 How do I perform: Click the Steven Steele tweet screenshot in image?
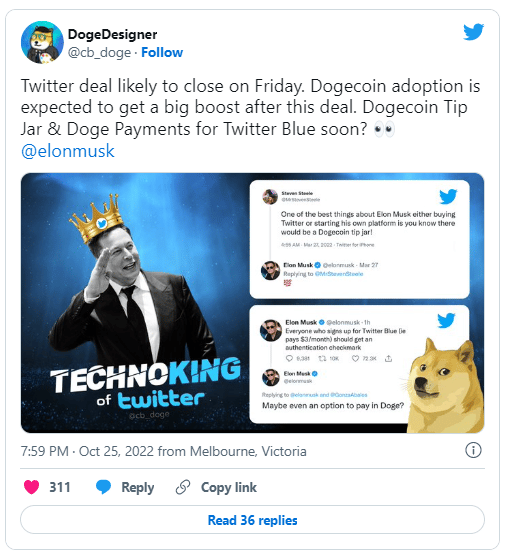pyautogui.click(x=360, y=239)
